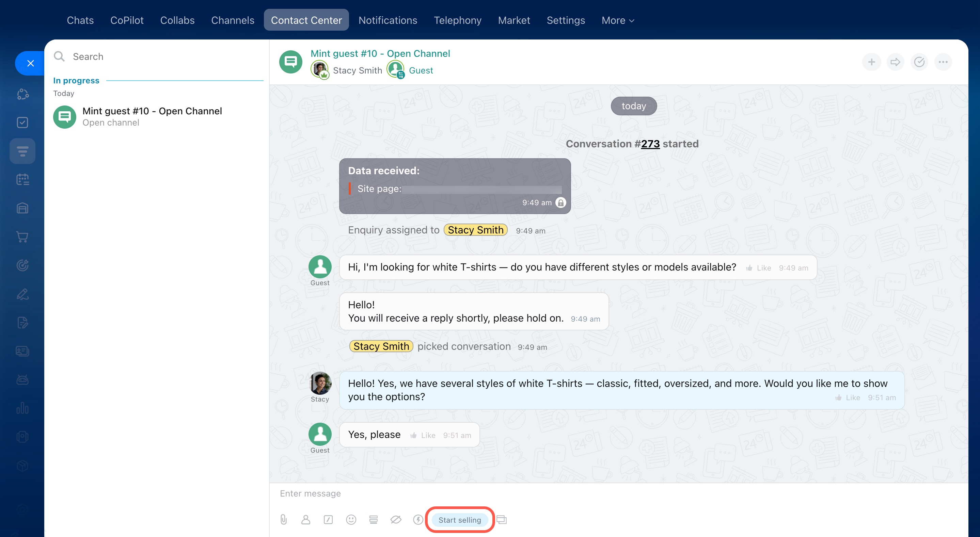Image resolution: width=980 pixels, height=537 pixels.
Task: Toggle hidden message eye-slash icon
Action: 396,520
